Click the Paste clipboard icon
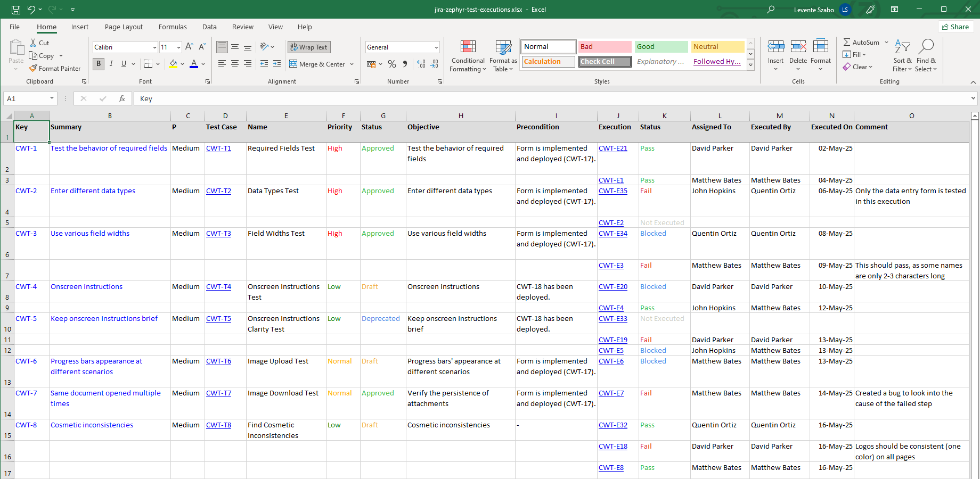This screenshot has height=479, width=980. point(16,47)
